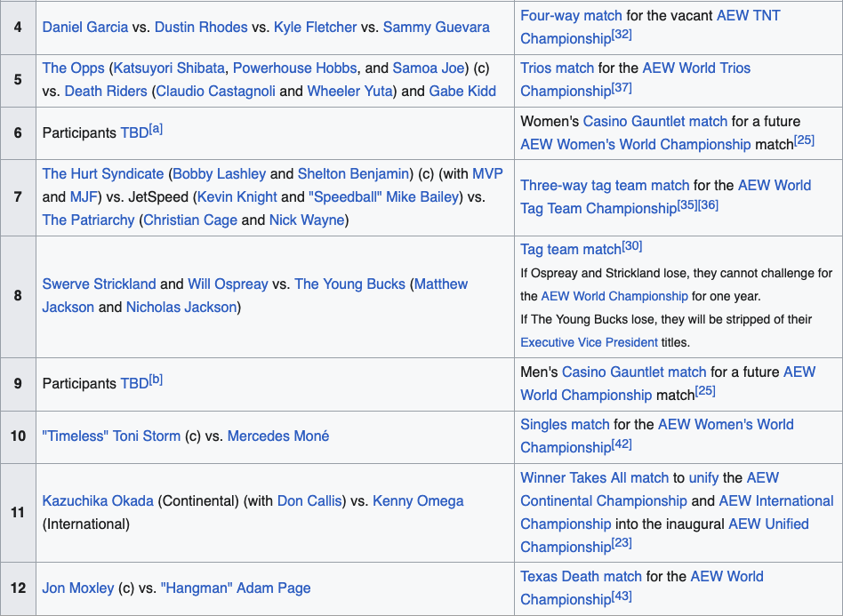Open The Hurt Syndicate link
The image size is (843, 616).
click(x=102, y=174)
